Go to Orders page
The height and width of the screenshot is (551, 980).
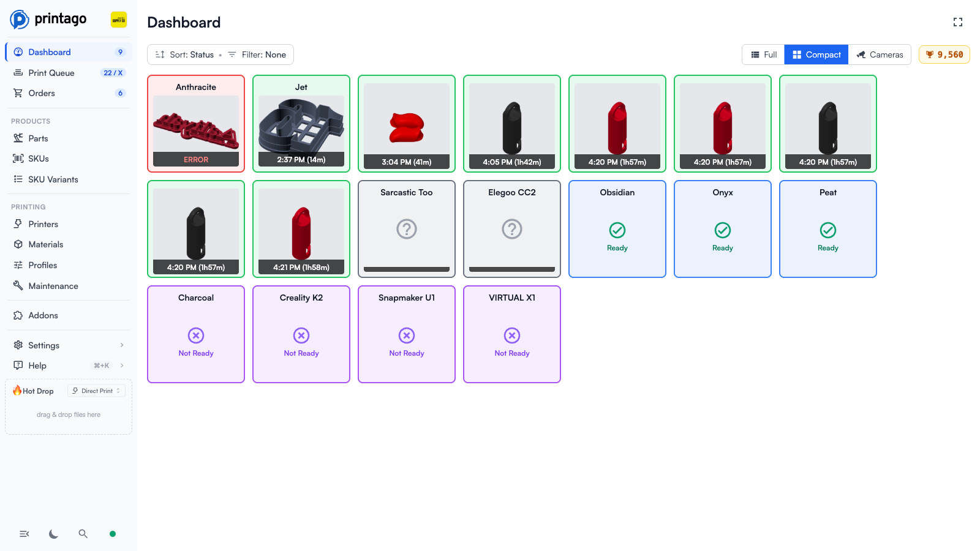68,93
